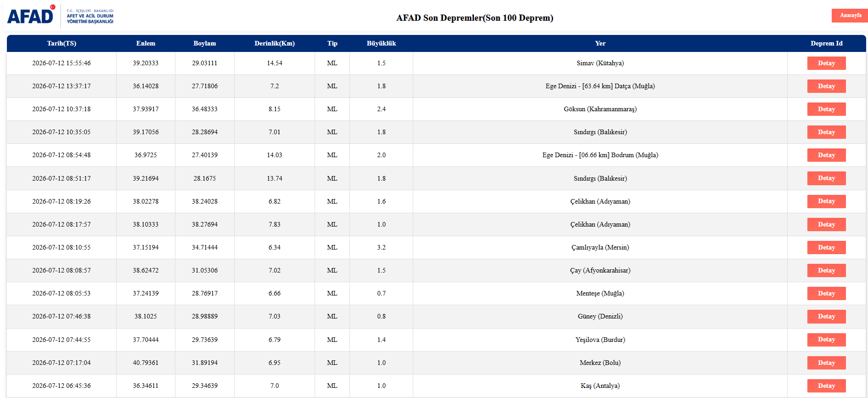
Task: Open Detay for Simav (Kütahya) earthquake
Action: 826,63
